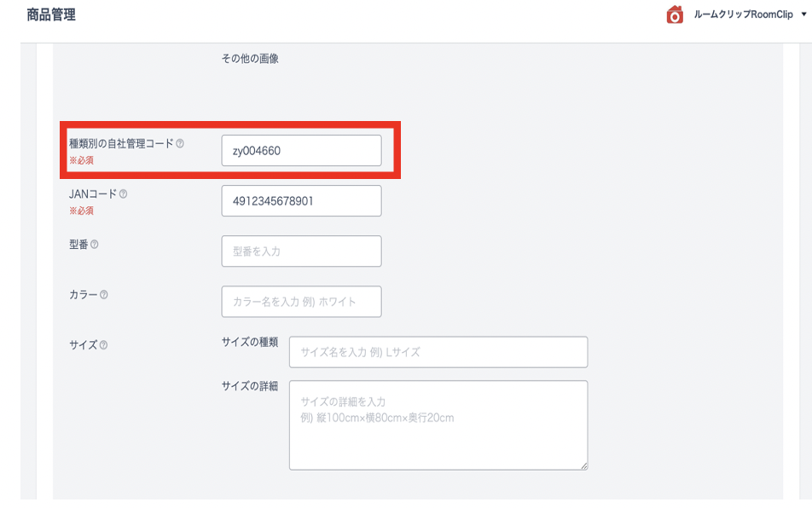Viewport: 812px width, 508px height.
Task: Click the サイズの種類 label text
Action: coord(249,341)
